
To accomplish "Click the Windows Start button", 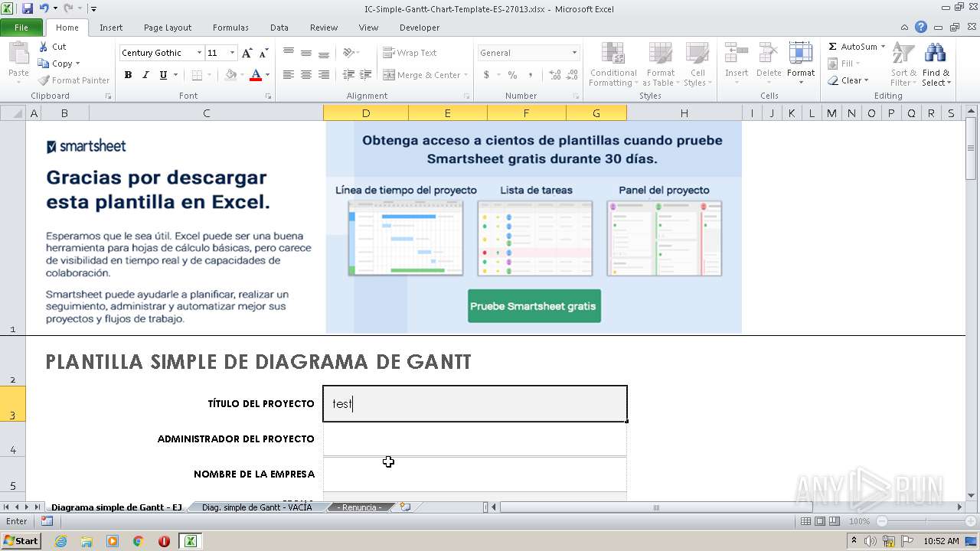I will 21,541.
